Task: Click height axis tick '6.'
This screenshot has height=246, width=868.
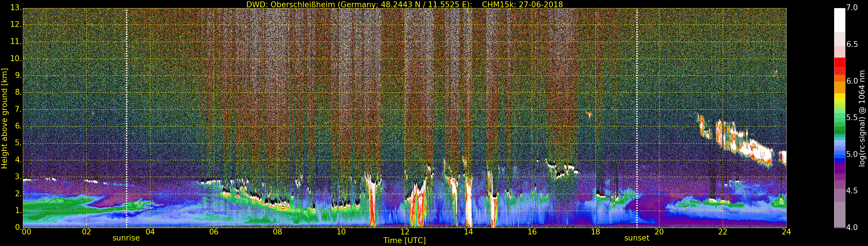Action: [x=18, y=126]
